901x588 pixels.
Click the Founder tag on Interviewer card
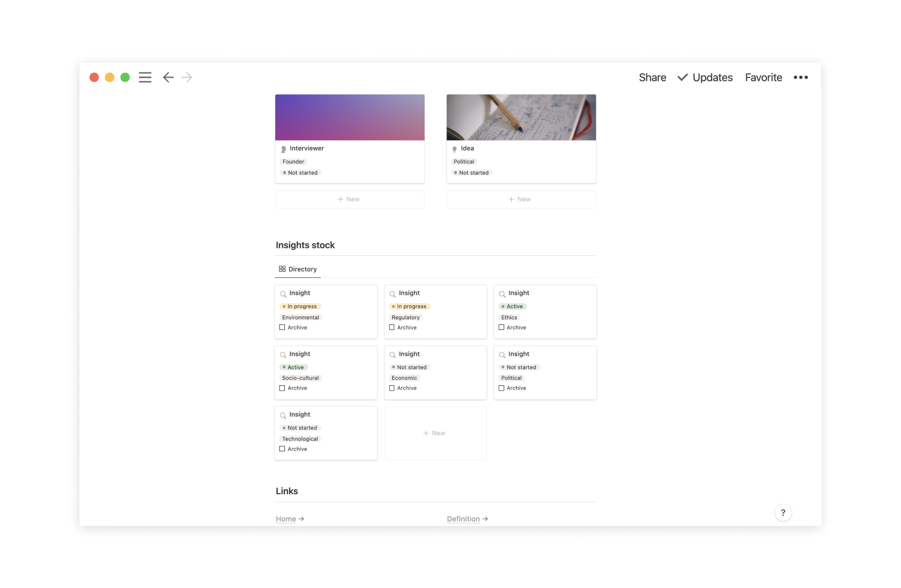pyautogui.click(x=293, y=162)
